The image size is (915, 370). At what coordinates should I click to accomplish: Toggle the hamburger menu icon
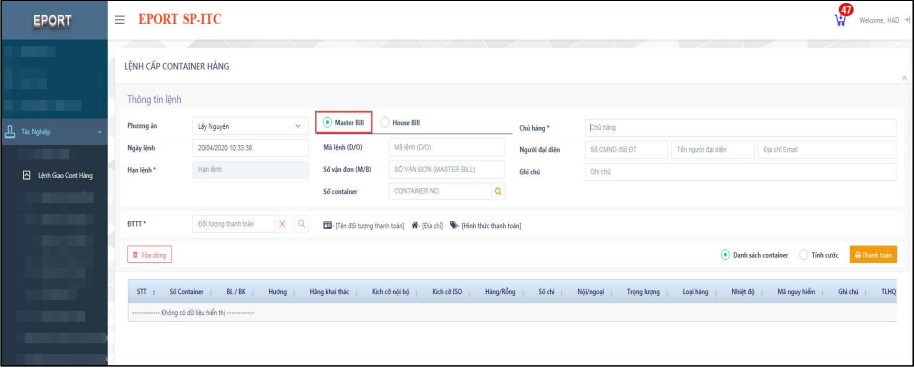(120, 20)
